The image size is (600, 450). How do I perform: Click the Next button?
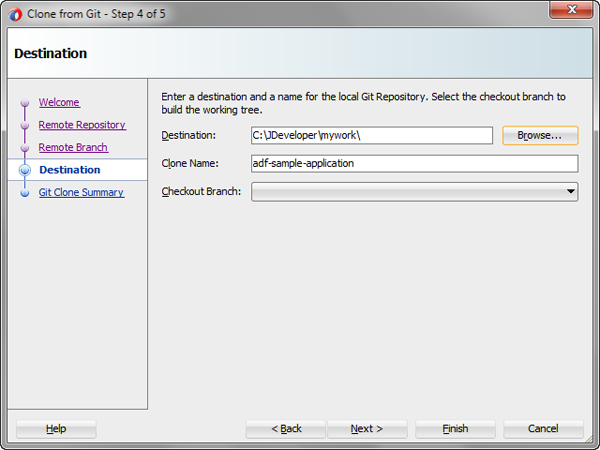pyautogui.click(x=366, y=429)
